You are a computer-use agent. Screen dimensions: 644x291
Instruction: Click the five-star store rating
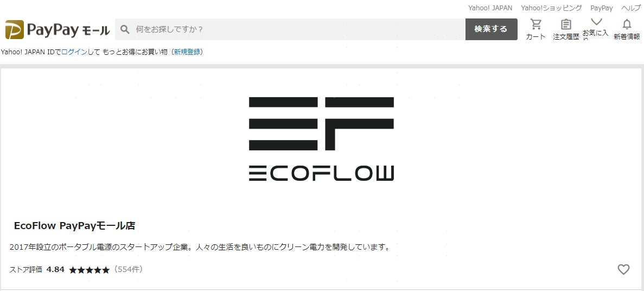(89, 270)
